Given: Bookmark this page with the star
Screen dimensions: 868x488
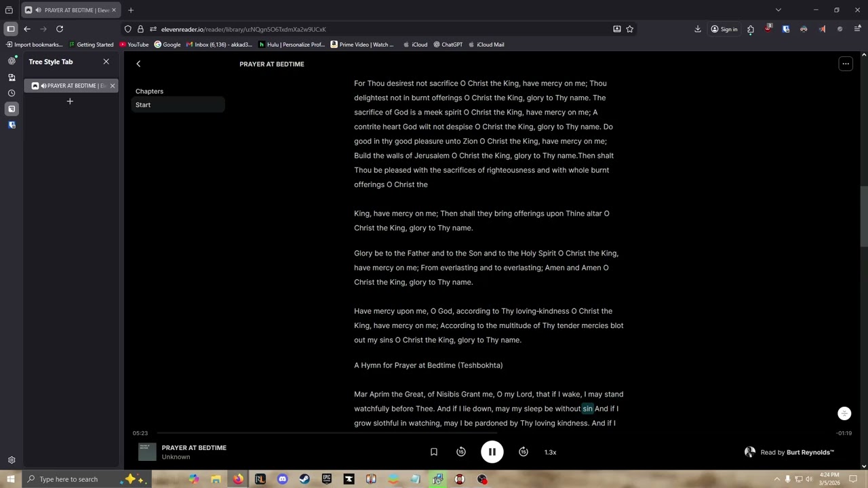Looking at the screenshot, I should coord(630,29).
